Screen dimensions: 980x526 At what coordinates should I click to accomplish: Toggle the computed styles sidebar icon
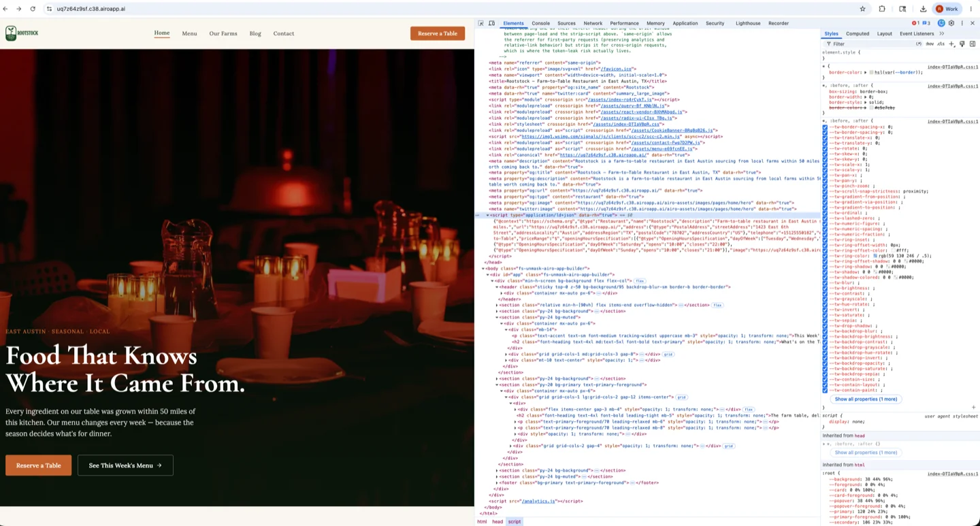(x=972, y=44)
